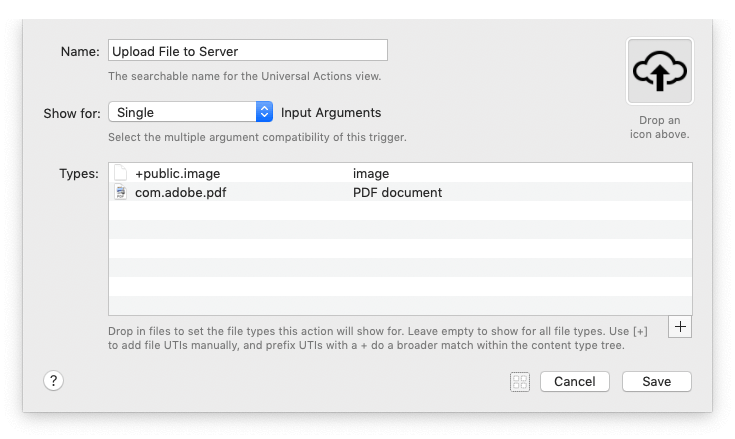Click the Types label
The height and width of the screenshot is (439, 735).
(78, 173)
